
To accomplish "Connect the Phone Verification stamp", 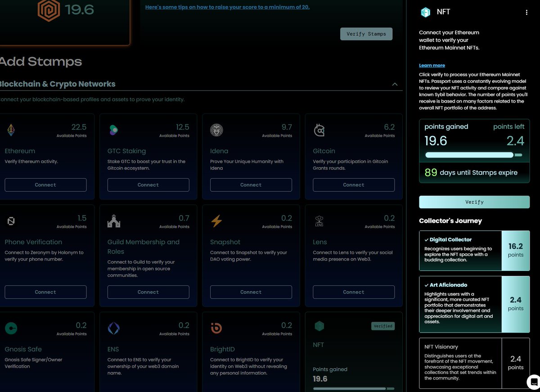I will click(x=45, y=292).
